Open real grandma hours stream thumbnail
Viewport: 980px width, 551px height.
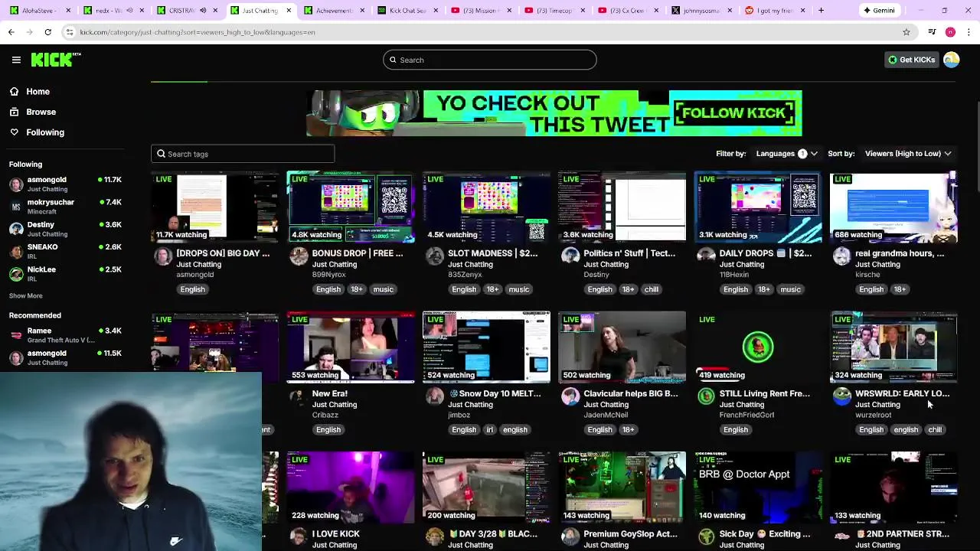[x=893, y=207]
